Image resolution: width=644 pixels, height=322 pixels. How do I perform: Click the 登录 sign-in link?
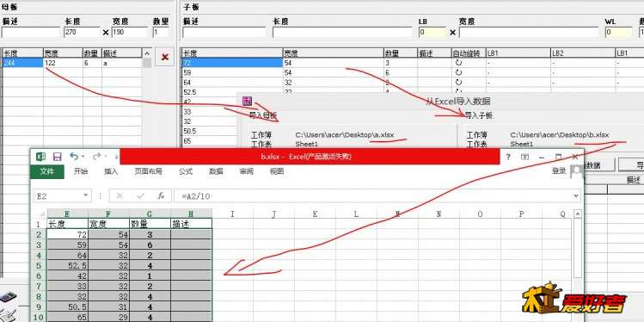[x=559, y=170]
